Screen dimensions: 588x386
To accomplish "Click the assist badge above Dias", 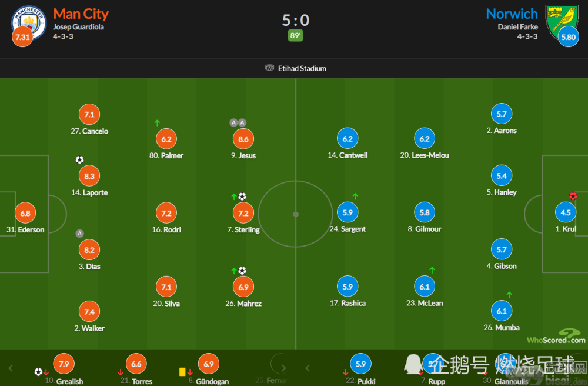I will tap(79, 234).
